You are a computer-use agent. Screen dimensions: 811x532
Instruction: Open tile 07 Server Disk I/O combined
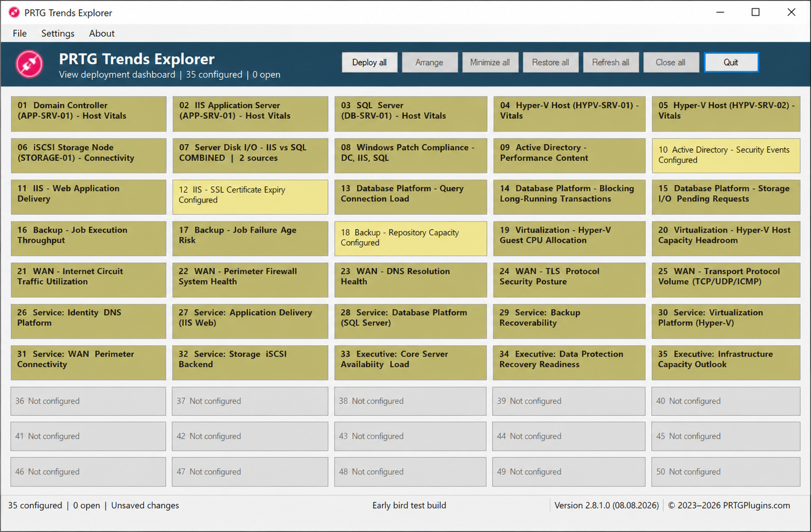tap(250, 156)
